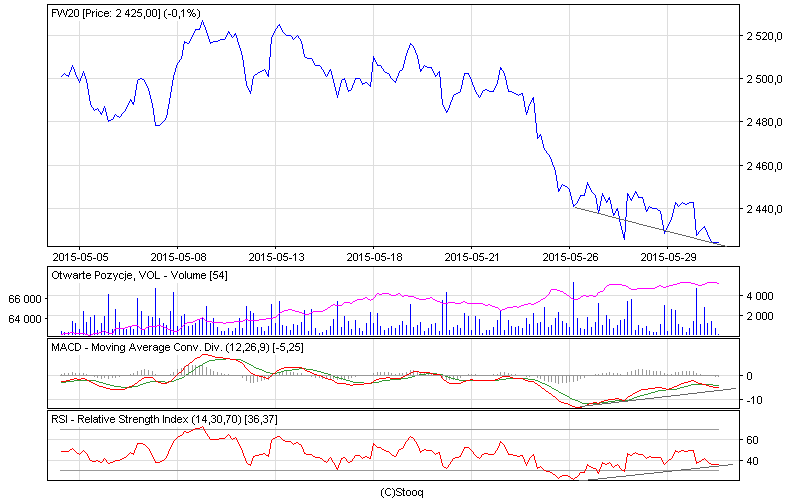Click the MACD panel title
Viewport: 800px width, 500px height.
tap(177, 347)
